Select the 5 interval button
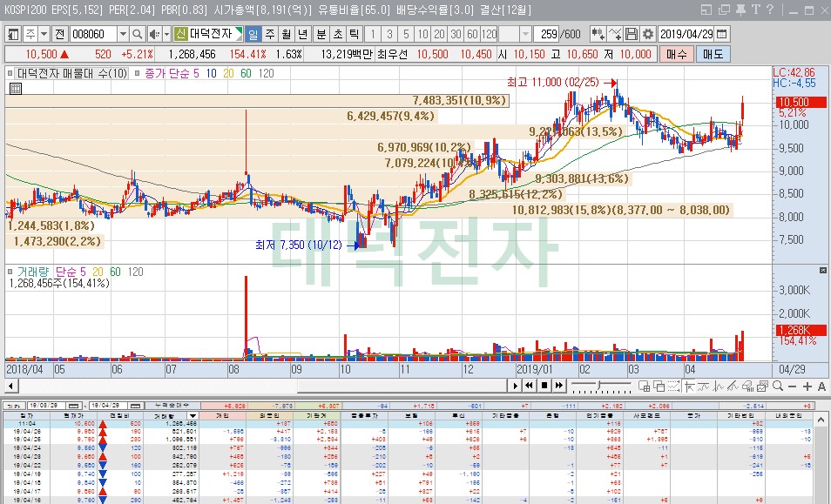The image size is (831, 504). click(x=406, y=35)
